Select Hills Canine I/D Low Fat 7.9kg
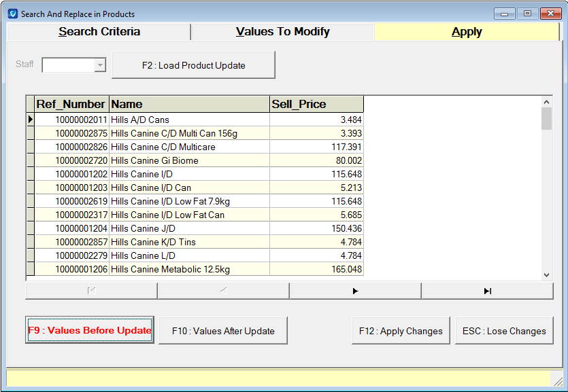Viewport: 568px width, 392px height. pos(190,201)
